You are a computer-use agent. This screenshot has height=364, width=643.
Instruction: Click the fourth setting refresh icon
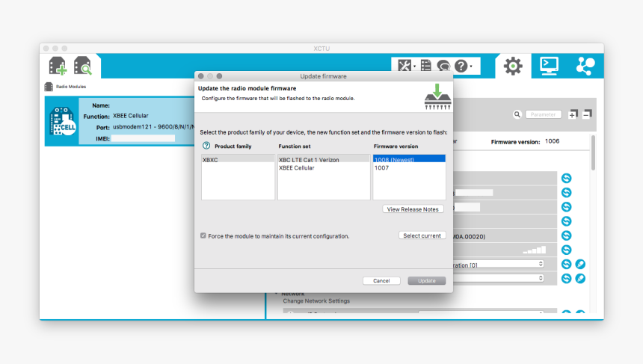point(566,221)
